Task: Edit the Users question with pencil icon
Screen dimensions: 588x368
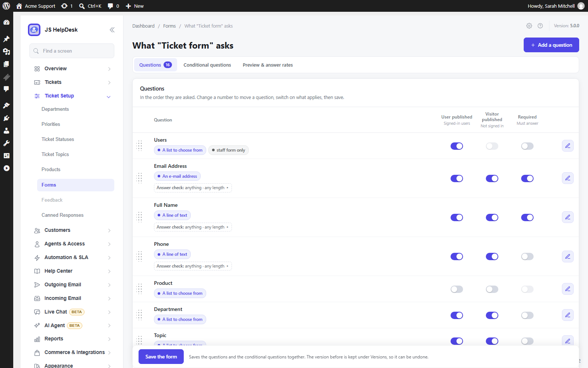Action: point(568,146)
